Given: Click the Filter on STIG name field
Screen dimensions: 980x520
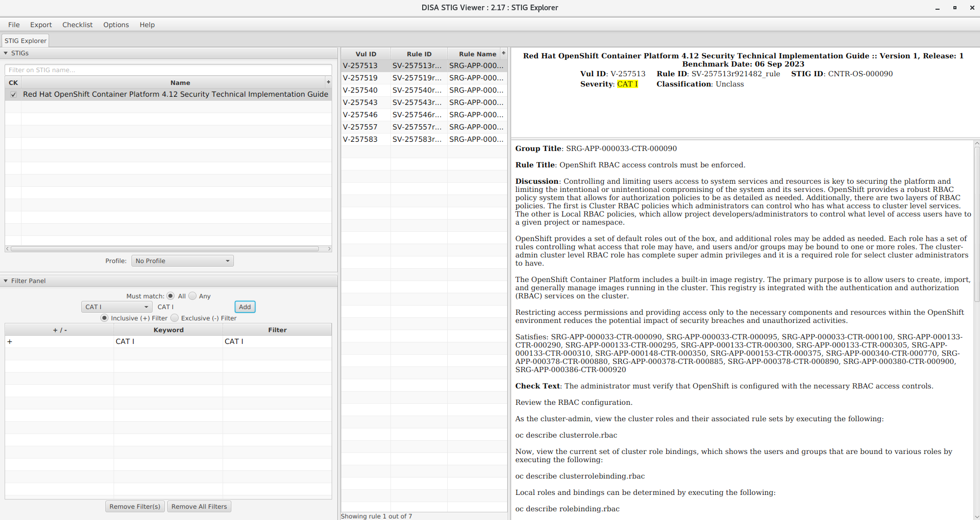Looking at the screenshot, I should click(168, 70).
